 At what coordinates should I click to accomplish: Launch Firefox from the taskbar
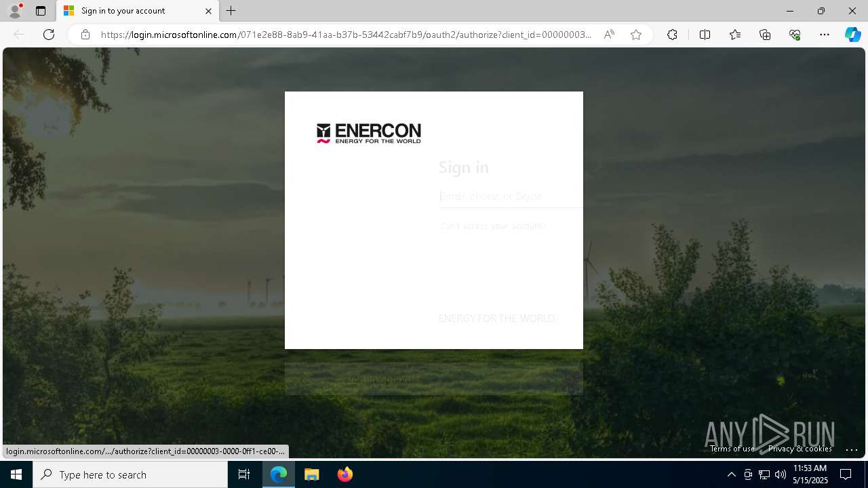[345, 474]
